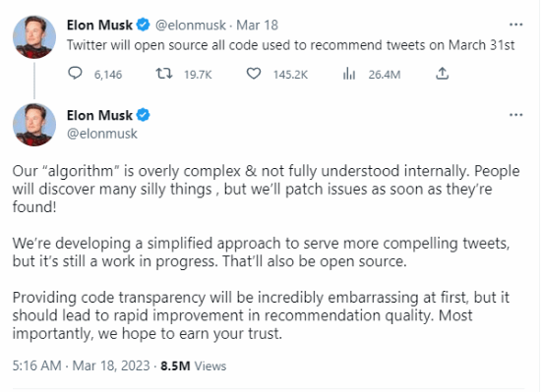Like the first tweet with heart icon
This screenshot has height=392, width=541.
[x=254, y=74]
